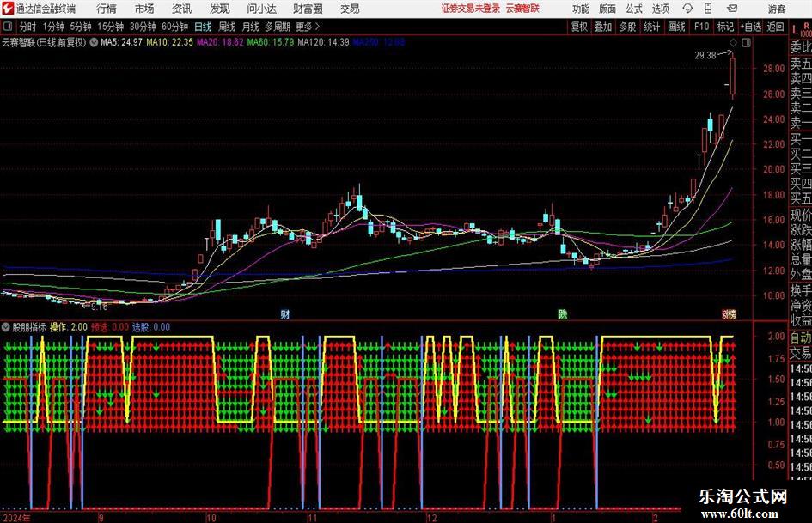Open the F10 company info

click(x=702, y=27)
